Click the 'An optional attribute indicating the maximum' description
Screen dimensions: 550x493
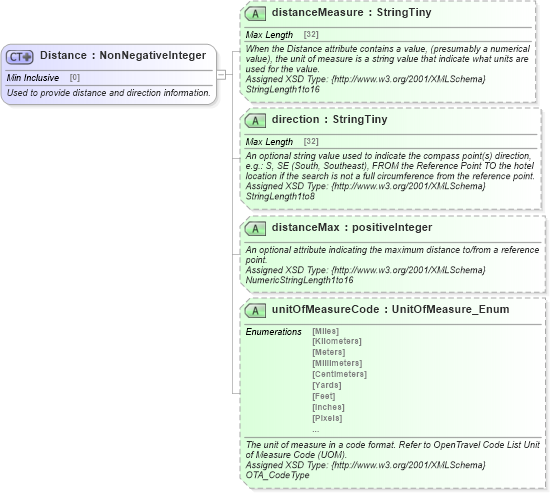point(392,255)
